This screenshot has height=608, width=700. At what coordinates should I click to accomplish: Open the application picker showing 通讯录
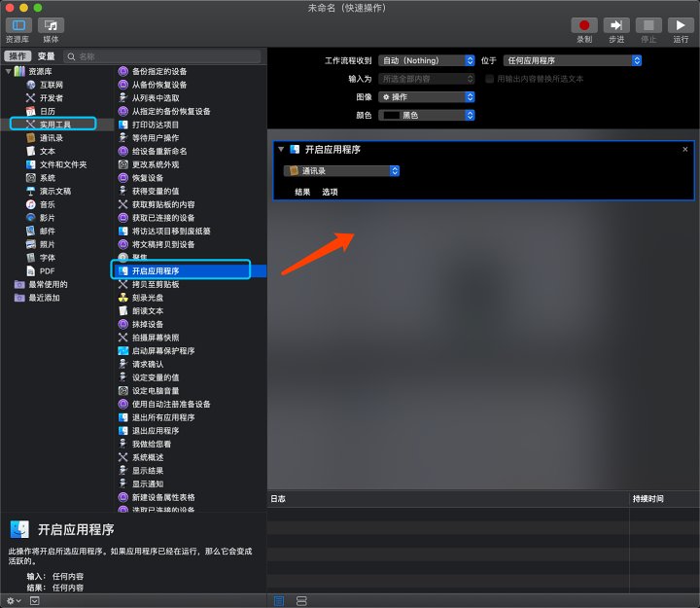(x=341, y=170)
